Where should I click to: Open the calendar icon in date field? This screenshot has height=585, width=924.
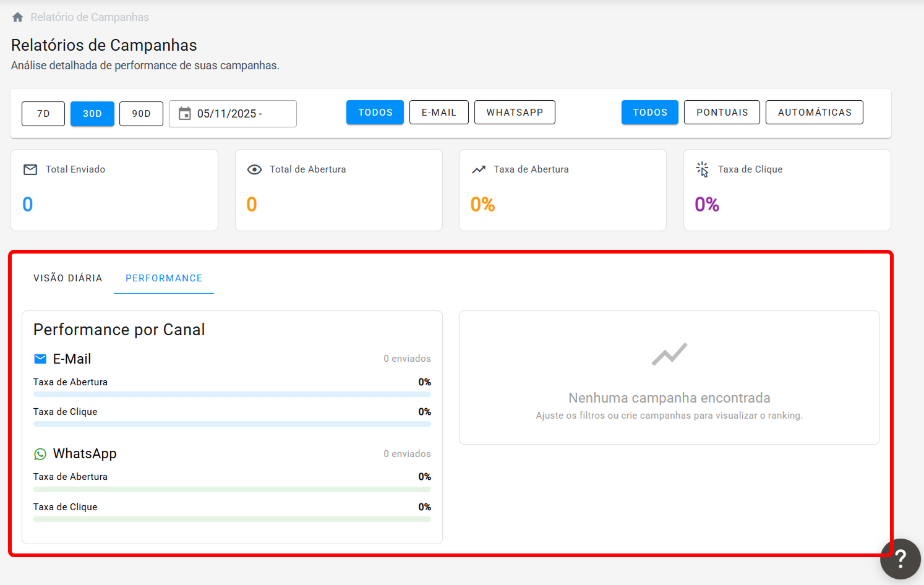point(184,113)
